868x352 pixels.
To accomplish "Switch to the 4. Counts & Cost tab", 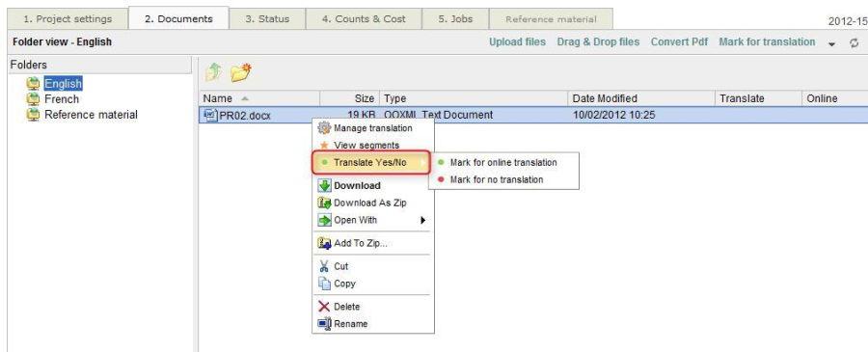I will 364,19.
